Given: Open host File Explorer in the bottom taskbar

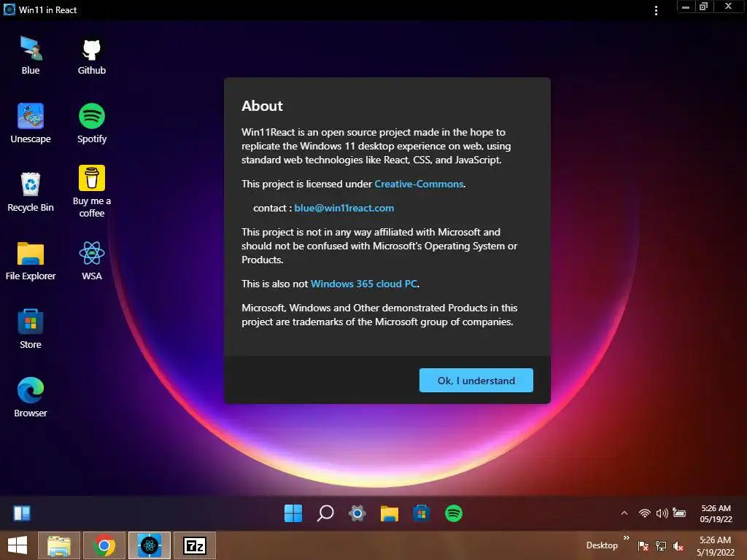Looking at the screenshot, I should [x=59, y=545].
